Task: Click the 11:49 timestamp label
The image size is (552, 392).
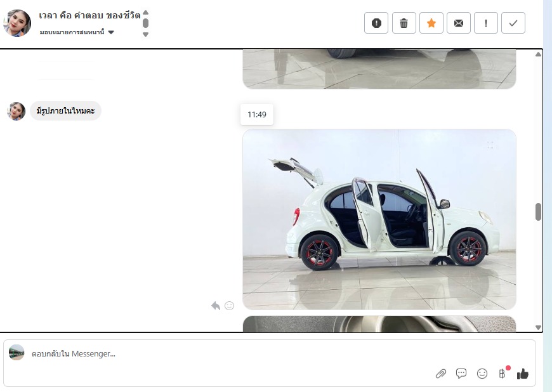Action: (256, 114)
